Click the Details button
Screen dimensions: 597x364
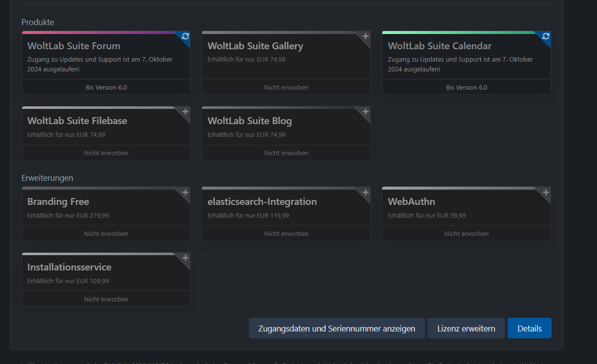[x=530, y=329]
